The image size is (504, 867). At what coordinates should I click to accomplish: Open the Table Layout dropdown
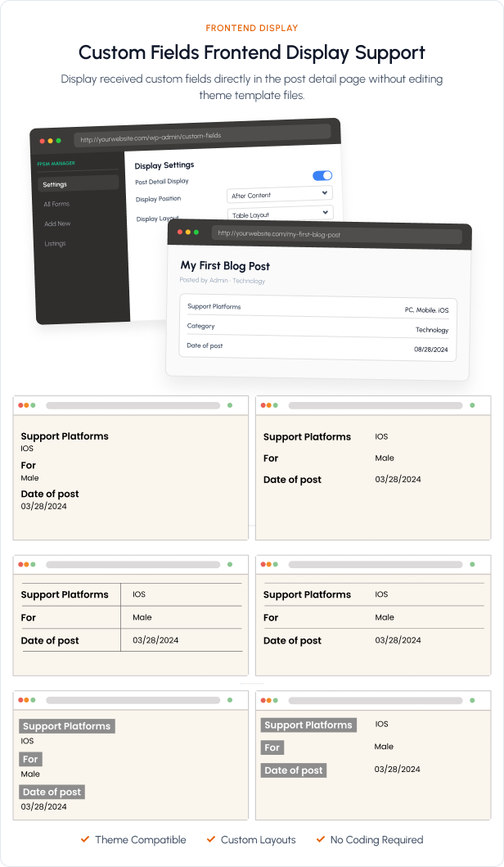point(280,214)
